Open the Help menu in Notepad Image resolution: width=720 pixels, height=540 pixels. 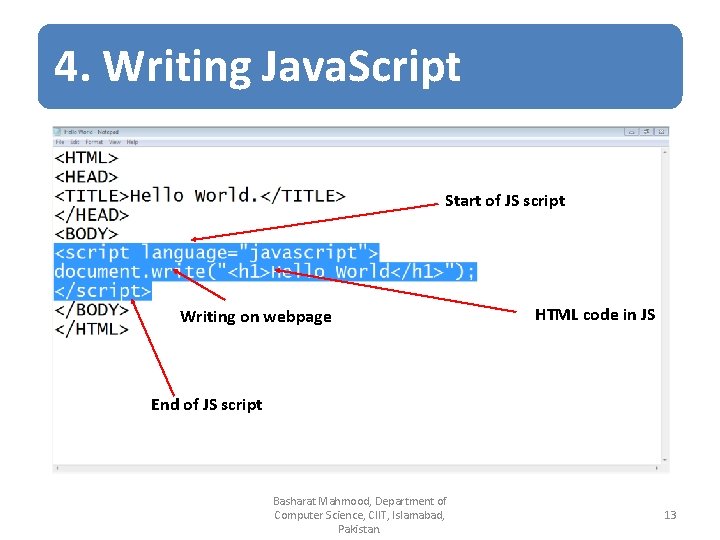[132, 142]
